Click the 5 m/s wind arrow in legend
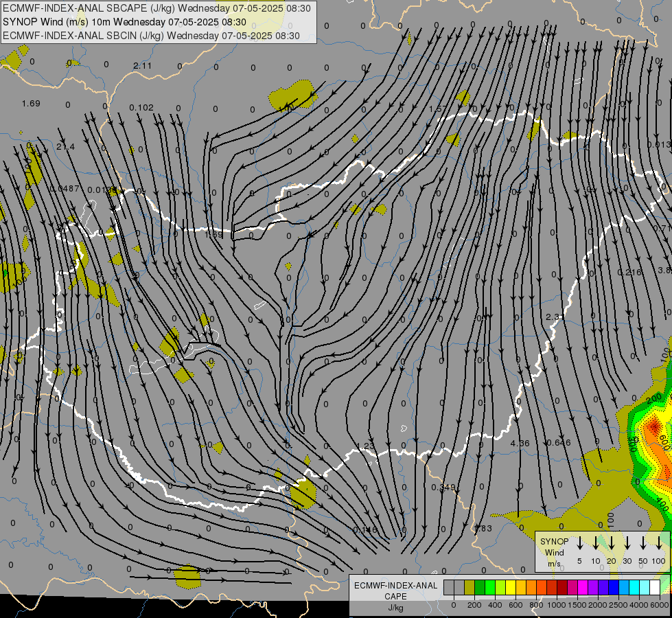The image size is (672, 618). click(580, 543)
